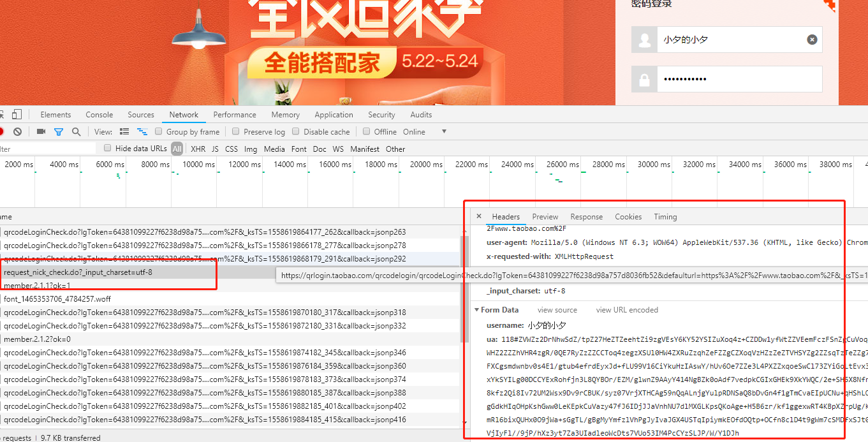Open the Elements tab
The image size is (868, 442).
point(55,115)
